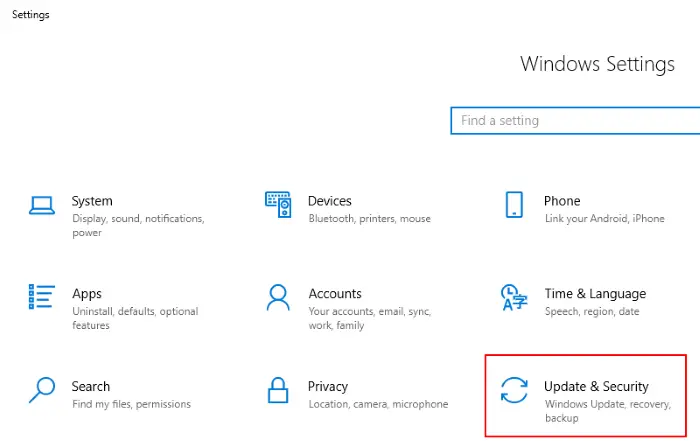Viewport: 700px width, 441px height.
Task: Click the Time & Language clock icon
Action: coord(514,297)
